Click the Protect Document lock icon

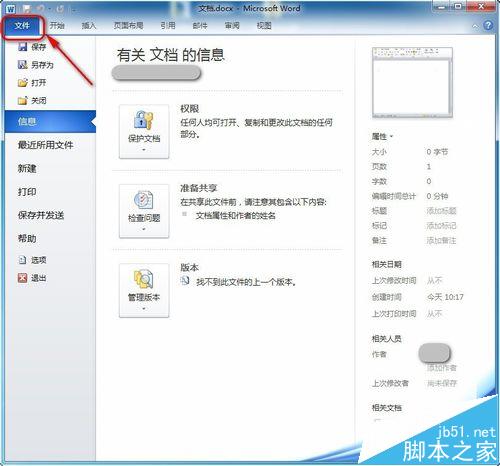(143, 120)
